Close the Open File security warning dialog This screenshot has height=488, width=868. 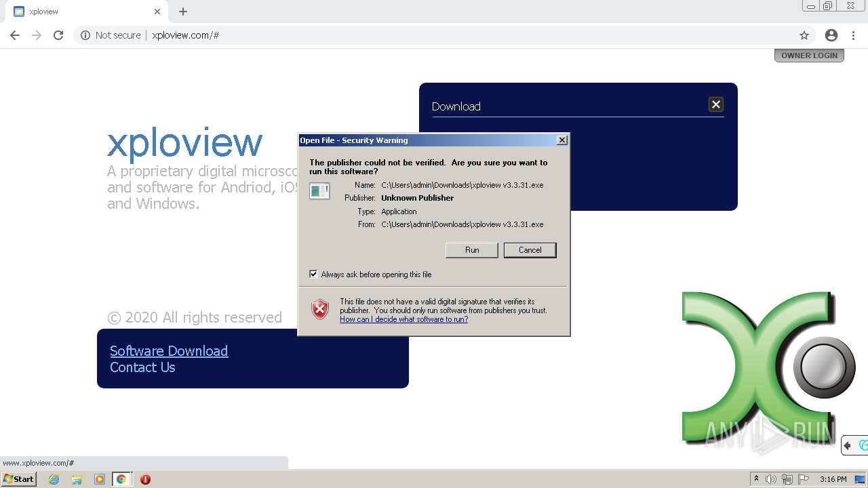coord(562,140)
